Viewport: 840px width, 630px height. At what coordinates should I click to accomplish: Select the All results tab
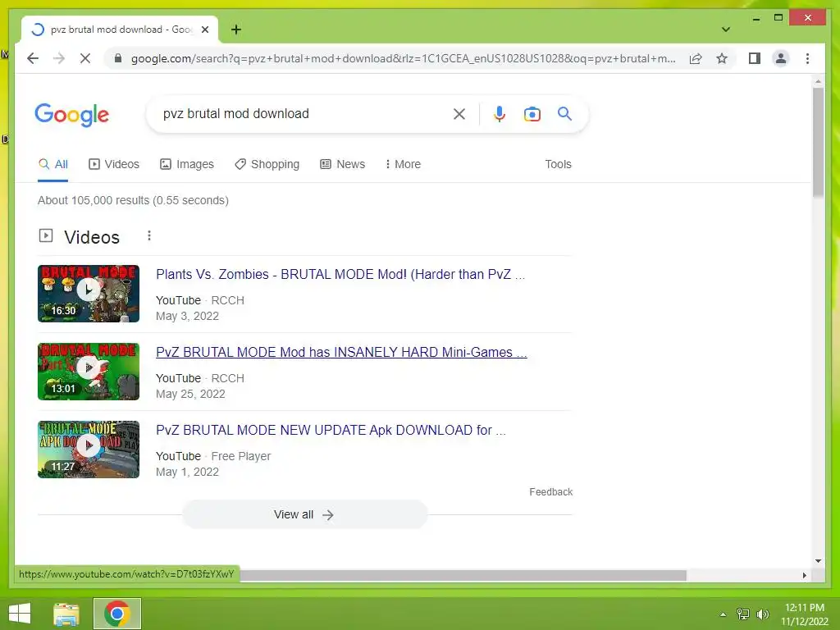coord(53,164)
